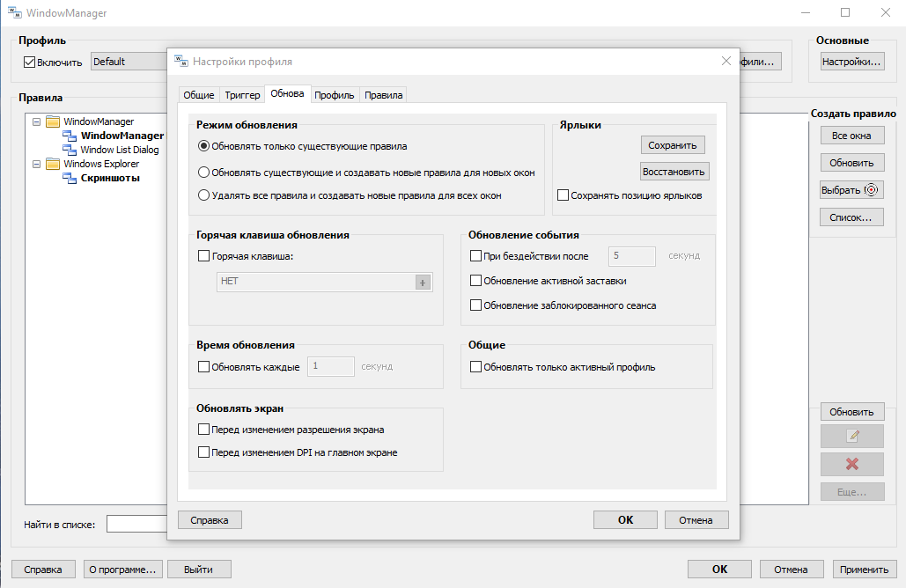Select 'Обновлять только существующие правила' radio
The image size is (906, 588).
pyautogui.click(x=203, y=147)
